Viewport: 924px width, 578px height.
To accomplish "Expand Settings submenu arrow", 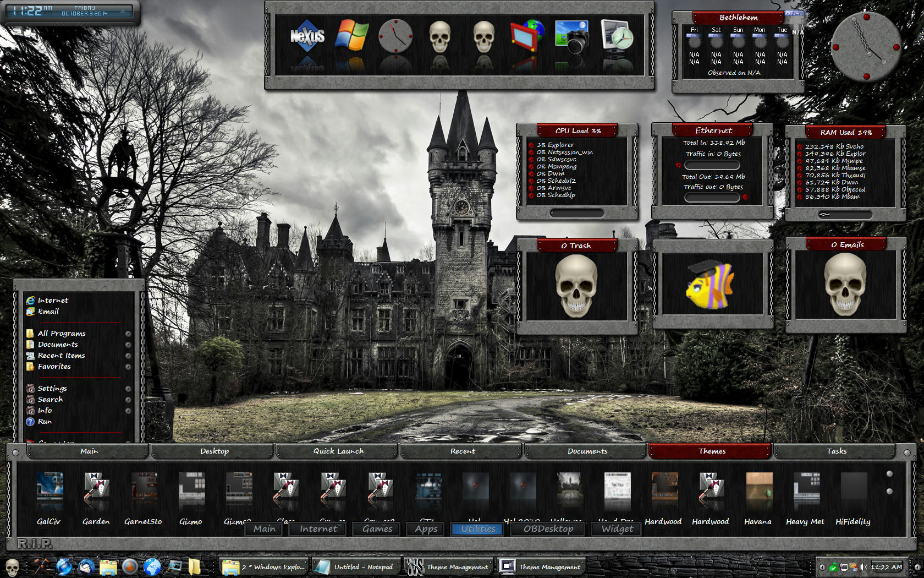I will pos(128,389).
